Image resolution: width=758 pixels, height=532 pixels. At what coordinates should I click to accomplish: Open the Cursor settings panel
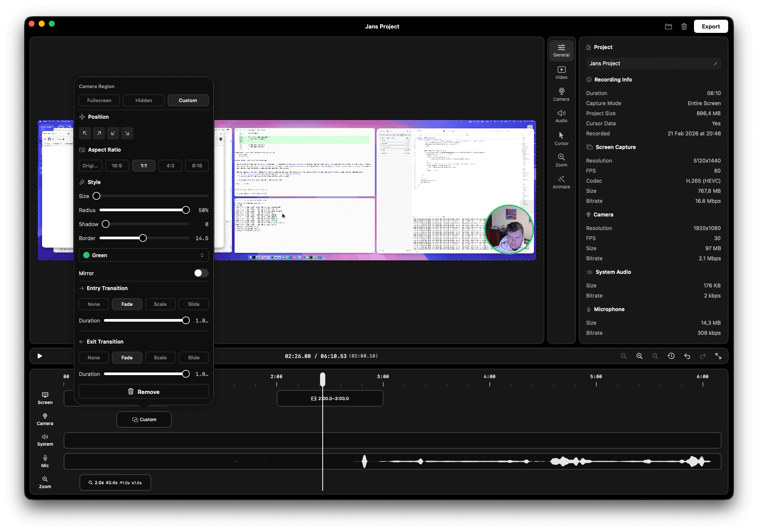point(561,138)
